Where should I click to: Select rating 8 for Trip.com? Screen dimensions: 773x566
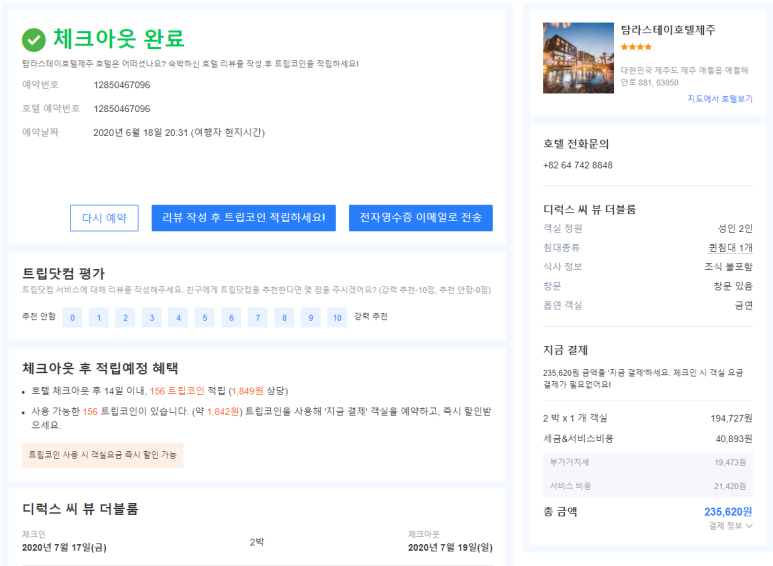[x=284, y=318]
